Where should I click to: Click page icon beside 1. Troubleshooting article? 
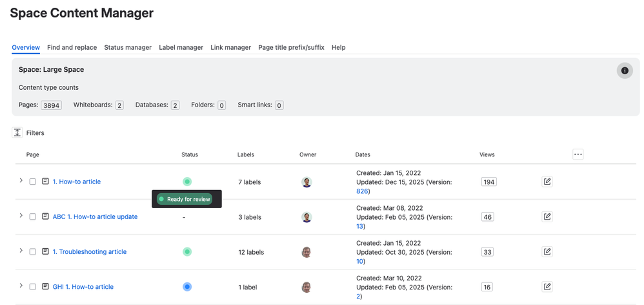45,251
